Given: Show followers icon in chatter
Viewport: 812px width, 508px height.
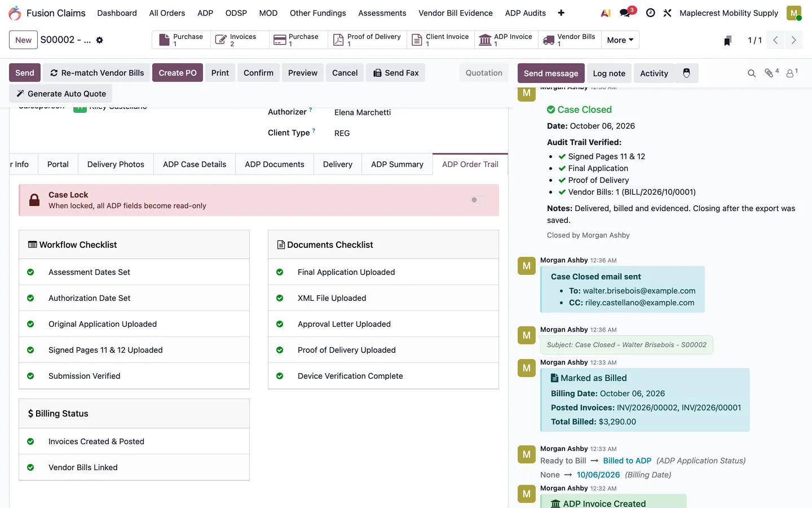Looking at the screenshot, I should [x=792, y=73].
